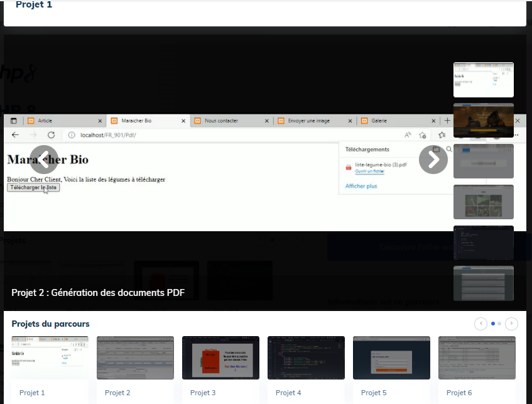Add page to favorites with star-plus icon
This screenshot has height=404, width=532.
coord(423,135)
